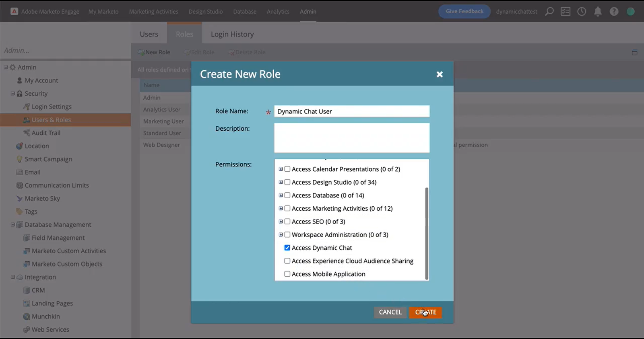Screen dimensions: 644x339
Task: Click the permissions list scrollbar
Action: (427, 233)
